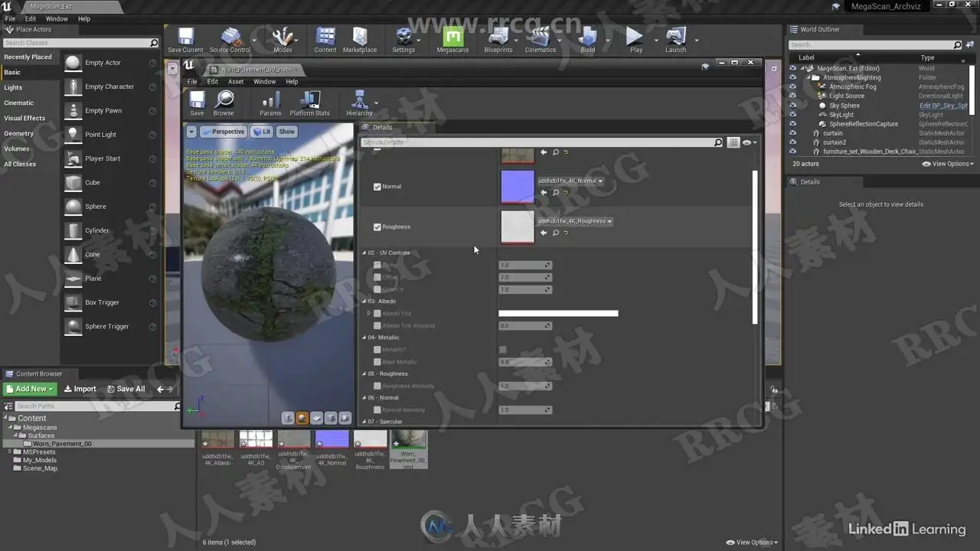980x551 pixels.
Task: Open Content browser toolbar icon
Action: pyautogui.click(x=325, y=41)
